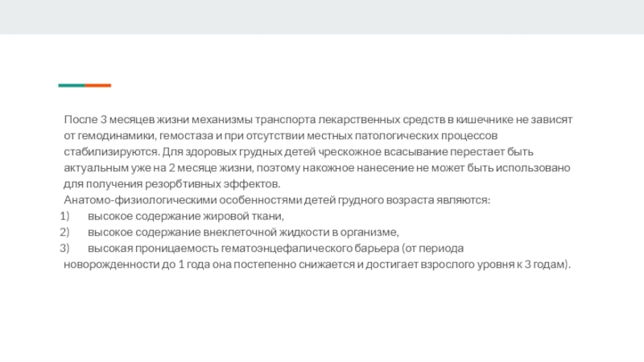The image size is (644, 362).
Task: Click the line starting with "от гемодинамики, гемостаза"
Action: click(281, 135)
